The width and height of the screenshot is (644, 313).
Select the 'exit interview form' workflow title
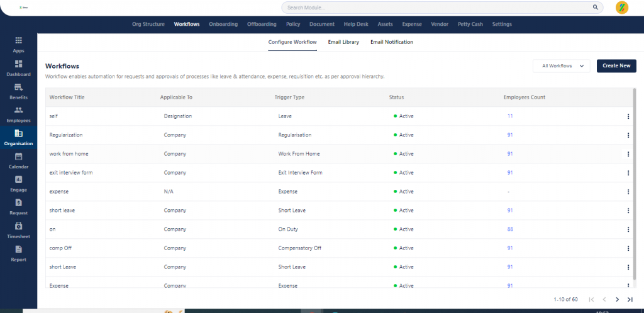point(70,173)
